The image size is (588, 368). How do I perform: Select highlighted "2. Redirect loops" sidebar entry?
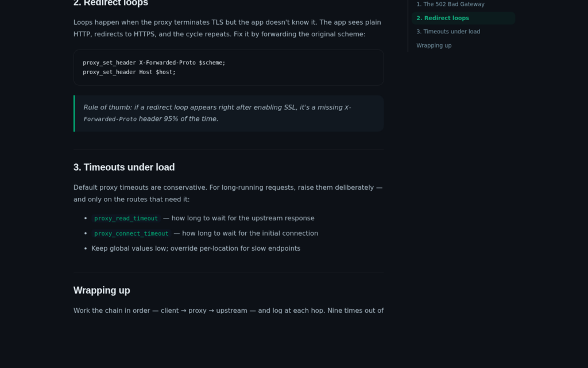click(x=463, y=18)
